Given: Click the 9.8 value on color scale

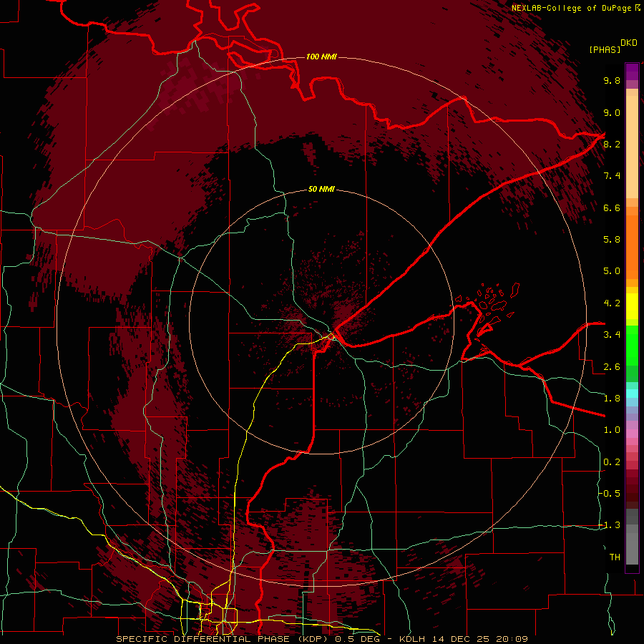Looking at the screenshot, I should pos(612,80).
